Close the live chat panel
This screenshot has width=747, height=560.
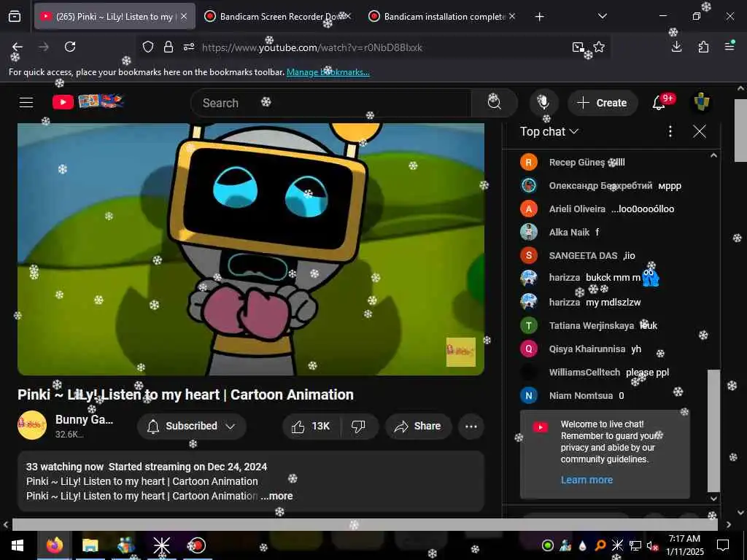coord(700,131)
